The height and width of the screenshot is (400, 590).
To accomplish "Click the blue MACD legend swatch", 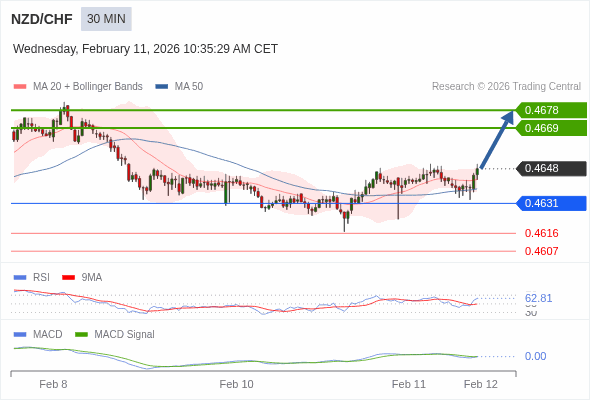I will (x=20, y=335).
